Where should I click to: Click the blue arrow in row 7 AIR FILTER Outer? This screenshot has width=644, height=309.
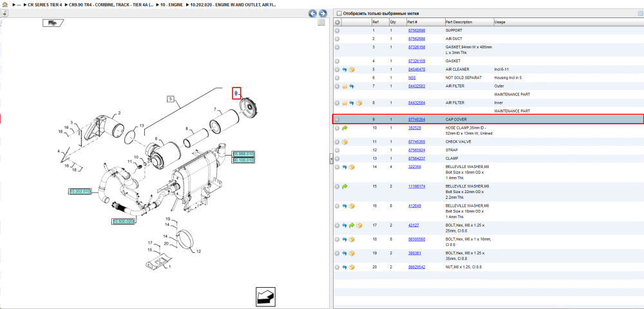(x=352, y=86)
